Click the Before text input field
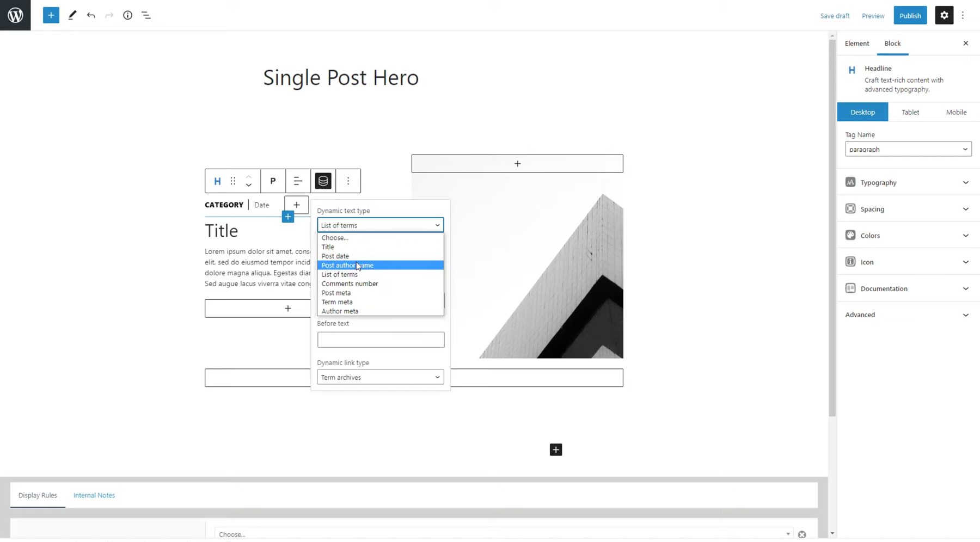This screenshot has width=980, height=542. tap(381, 340)
